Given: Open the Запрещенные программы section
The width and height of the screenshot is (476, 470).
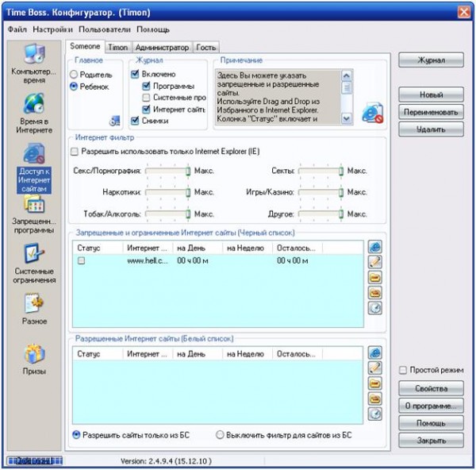Looking at the screenshot, I should coord(34,214).
